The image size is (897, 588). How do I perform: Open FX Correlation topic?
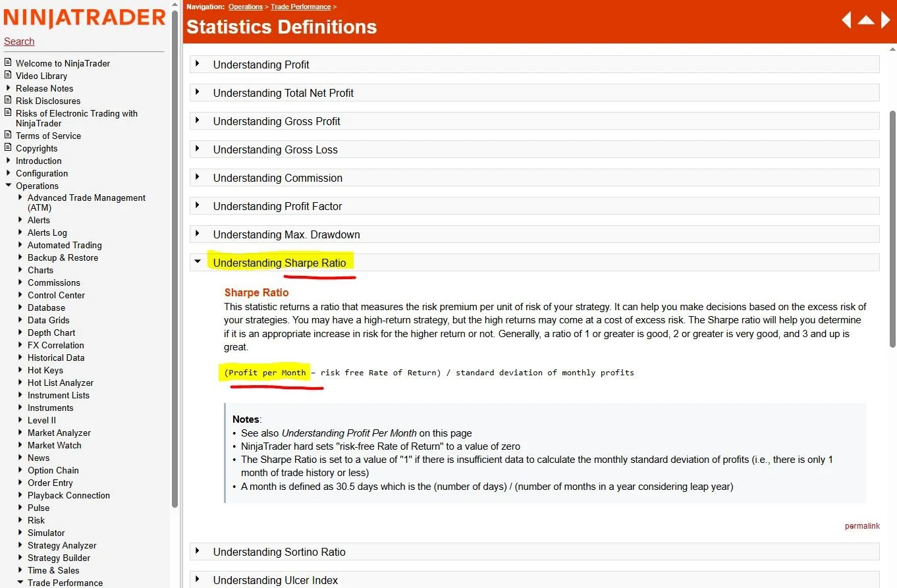56,345
